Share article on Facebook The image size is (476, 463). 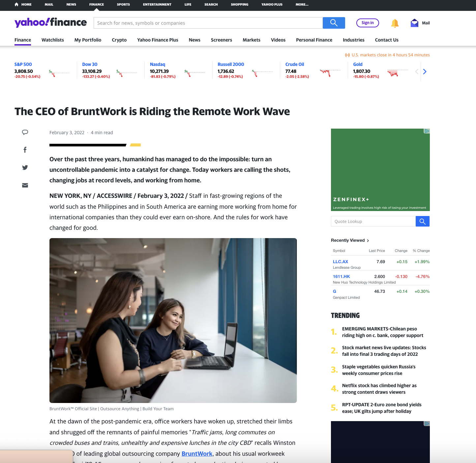tap(25, 150)
